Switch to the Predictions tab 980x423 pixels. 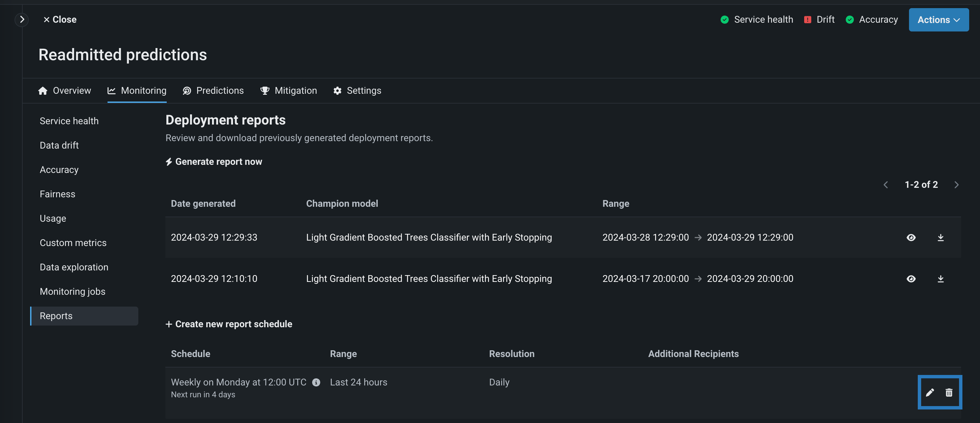point(213,91)
